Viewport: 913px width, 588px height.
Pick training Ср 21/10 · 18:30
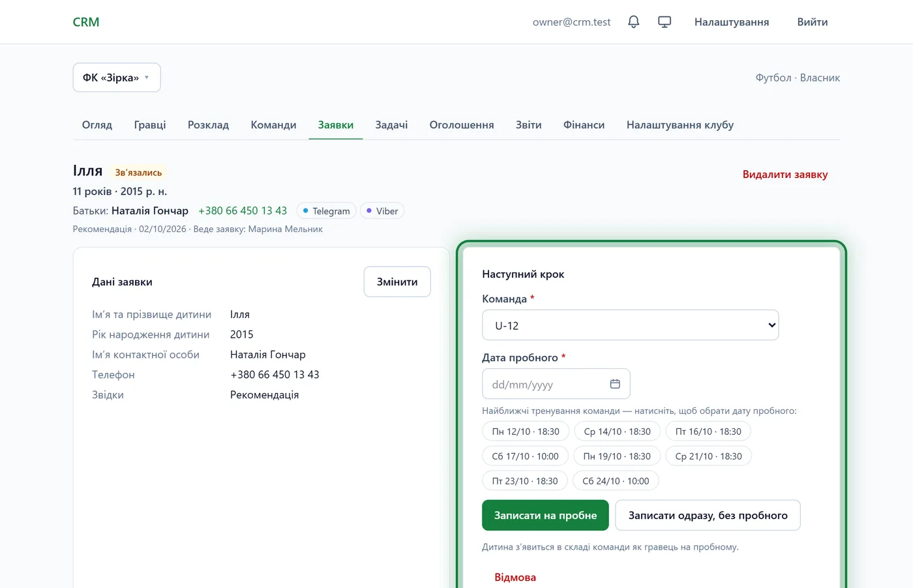click(708, 456)
